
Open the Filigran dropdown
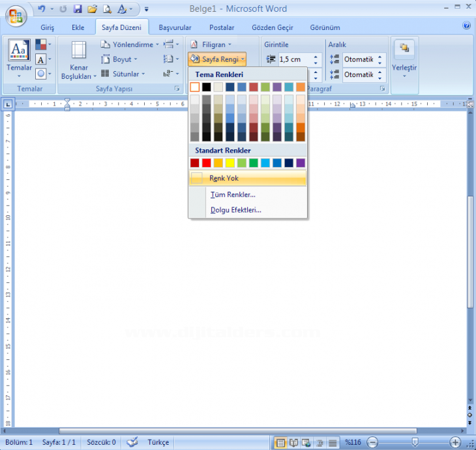pos(211,44)
